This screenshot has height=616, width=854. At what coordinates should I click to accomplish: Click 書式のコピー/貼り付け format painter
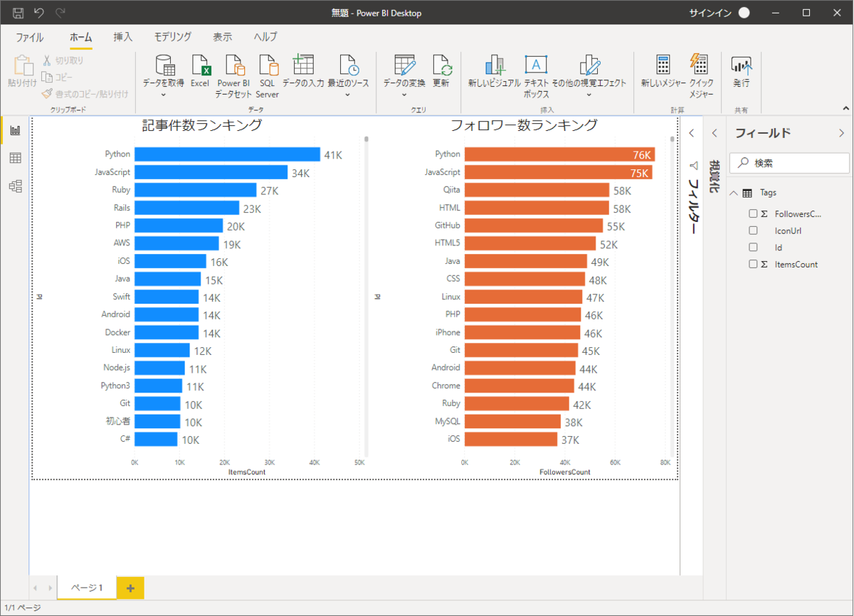coord(85,93)
